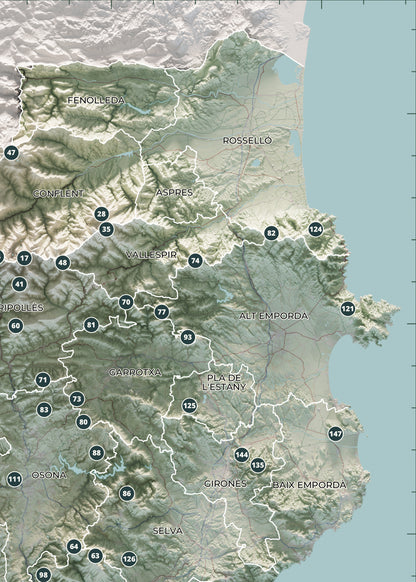Click the BAIX EMPORDÀ label
This screenshot has height=582, width=416.
tap(309, 485)
